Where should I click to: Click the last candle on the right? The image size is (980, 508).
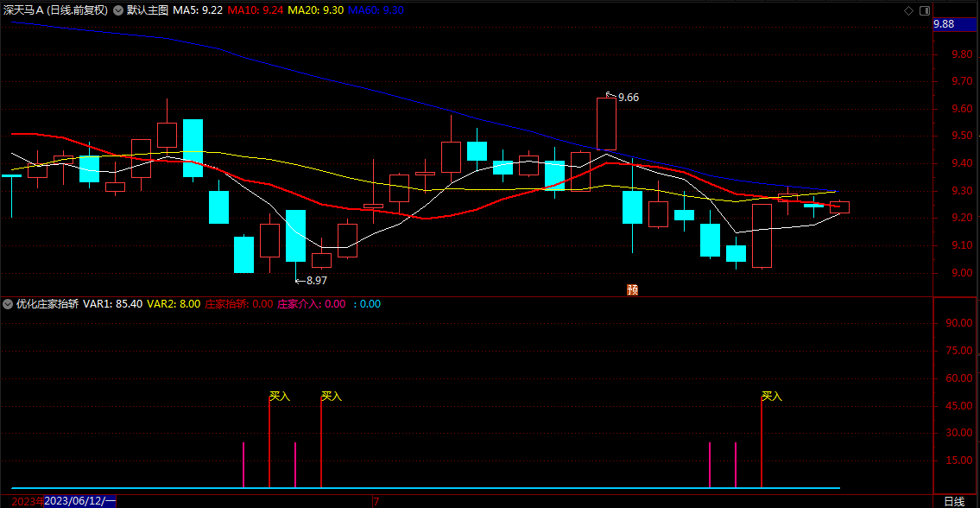click(x=839, y=207)
